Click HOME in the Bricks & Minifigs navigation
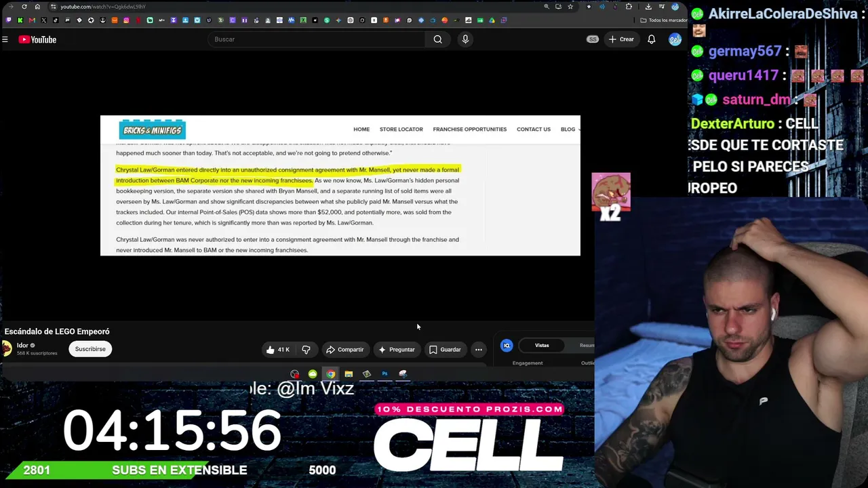This screenshot has height=488, width=868. pos(361,129)
